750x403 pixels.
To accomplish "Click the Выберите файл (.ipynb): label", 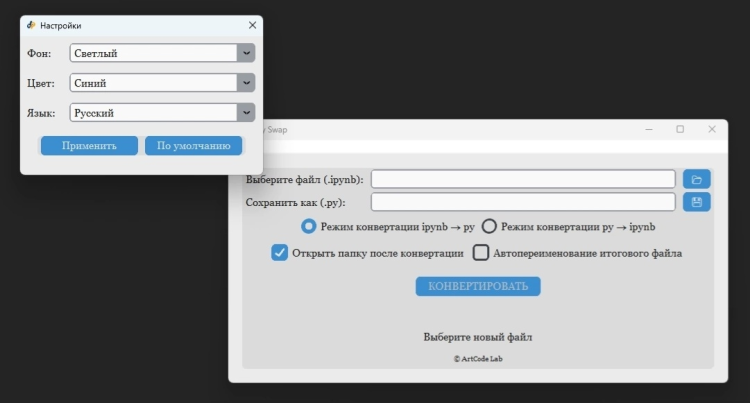I will tap(305, 180).
